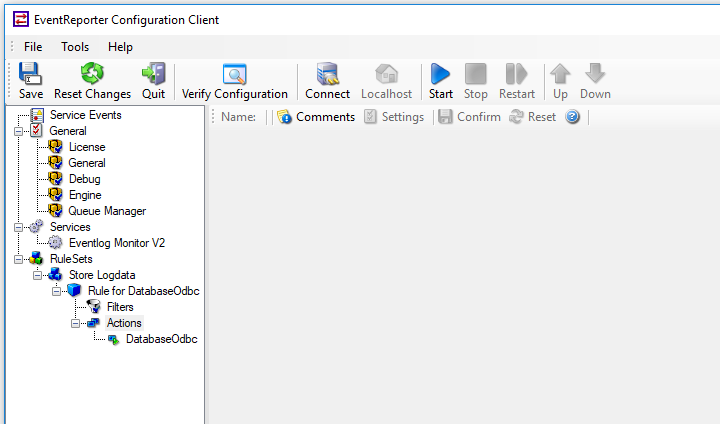Screen dimensions: 720x424
Task: Open the Tools menu
Action: pos(75,47)
